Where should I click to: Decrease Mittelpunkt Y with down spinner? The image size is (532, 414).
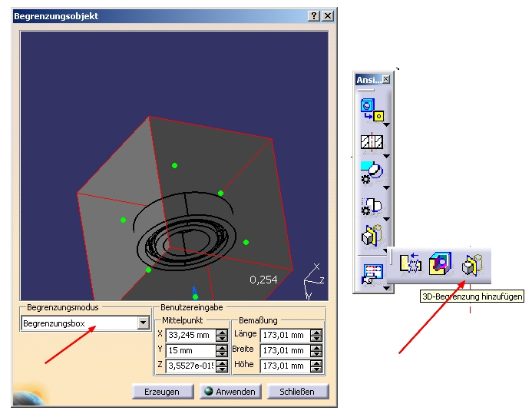click(222, 353)
